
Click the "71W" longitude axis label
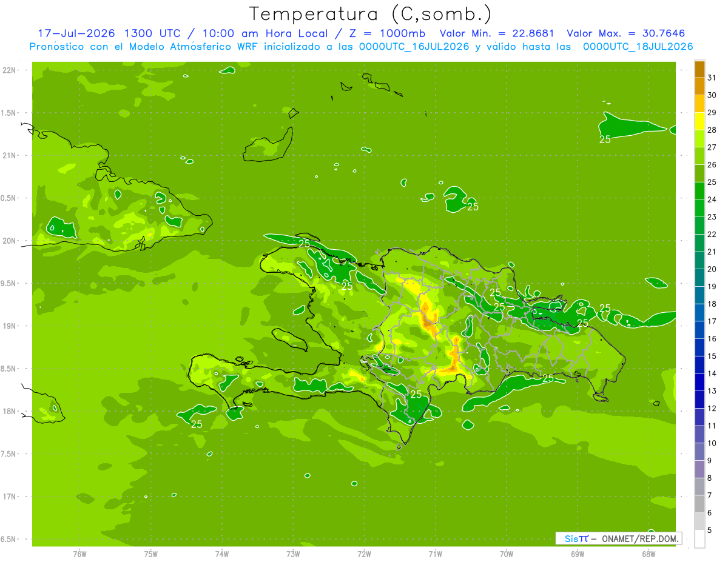point(435,554)
